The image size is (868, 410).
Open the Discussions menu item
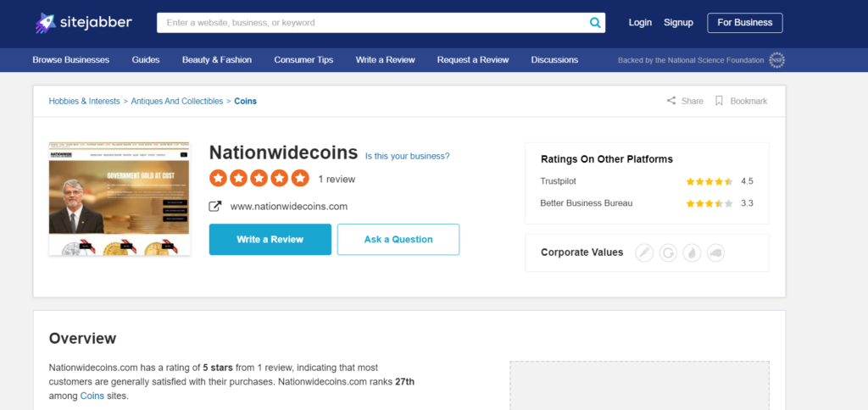coord(554,60)
